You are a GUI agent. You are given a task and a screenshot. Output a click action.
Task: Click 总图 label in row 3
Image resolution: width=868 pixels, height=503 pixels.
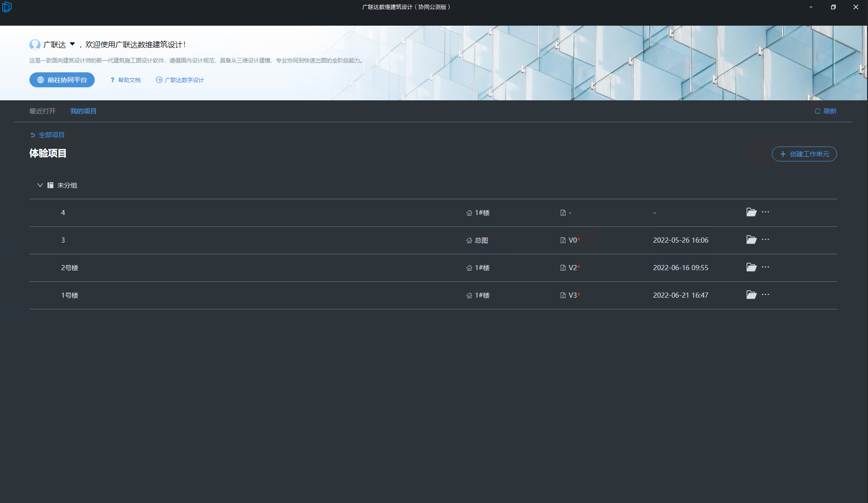[x=481, y=240]
